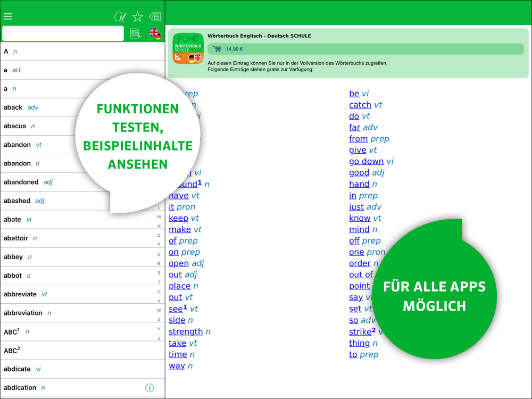The width and height of the screenshot is (532, 399).
Task: Follow the 'keep' link
Action: (178, 218)
